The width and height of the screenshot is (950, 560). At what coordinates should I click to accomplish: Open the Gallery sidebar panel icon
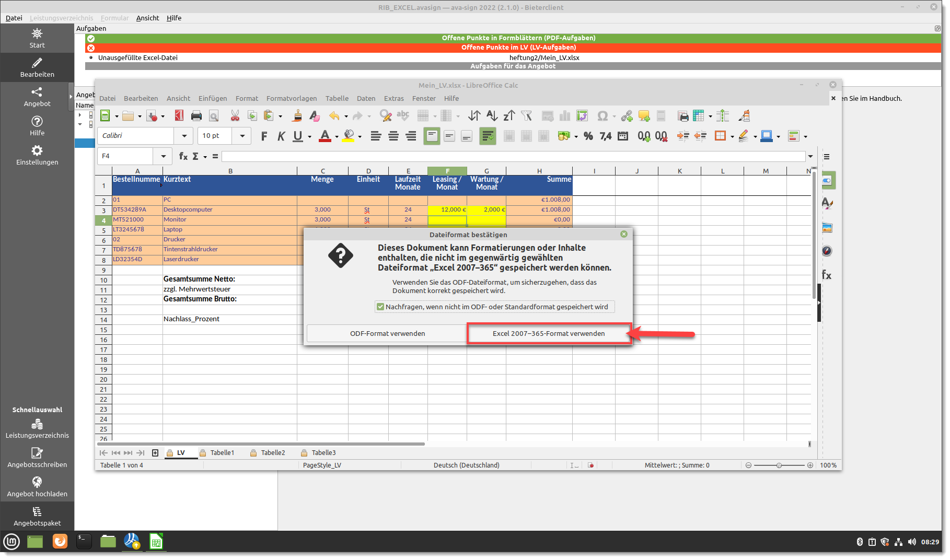point(827,228)
